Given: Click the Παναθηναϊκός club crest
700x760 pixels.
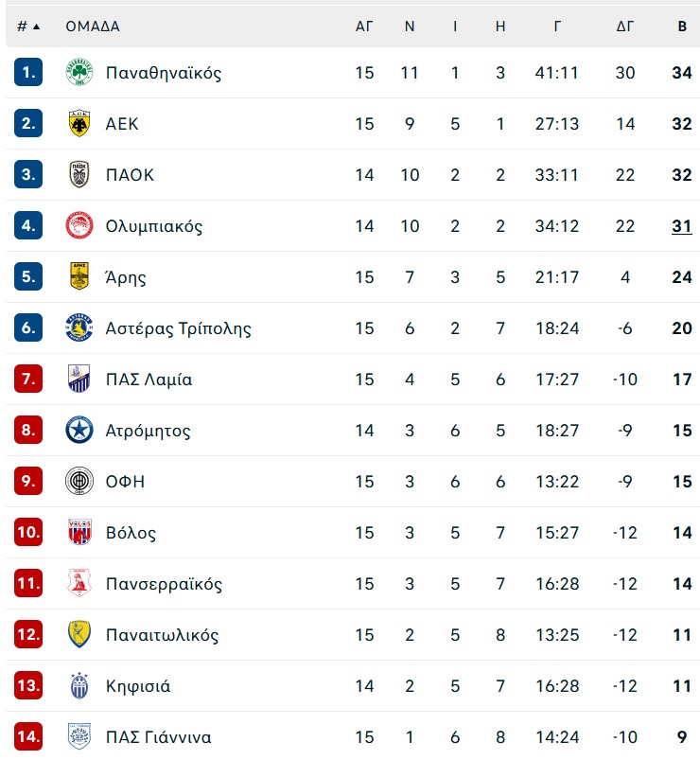Looking at the screenshot, I should 79,72.
